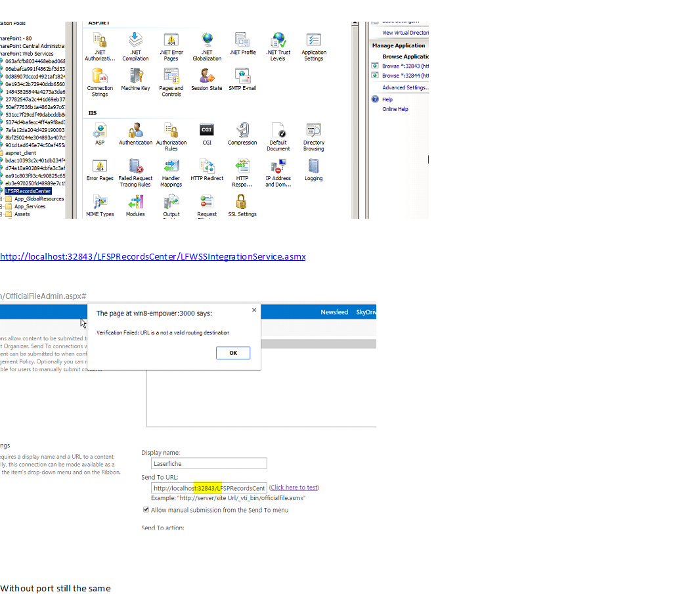The width and height of the screenshot is (700, 594).
Task: Select App_Services folder in tree
Action: [x=30, y=206]
